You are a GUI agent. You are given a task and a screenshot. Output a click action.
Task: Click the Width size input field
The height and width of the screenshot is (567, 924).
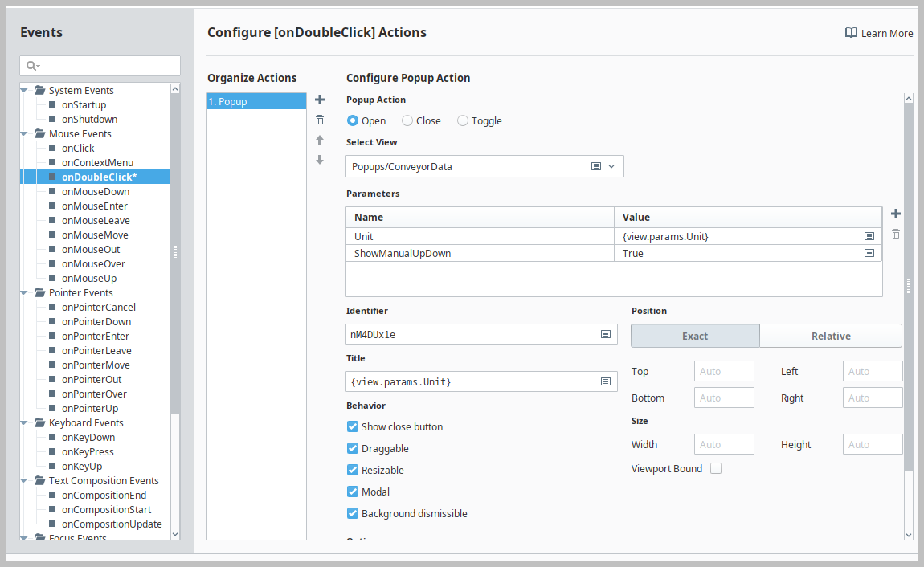coord(724,444)
